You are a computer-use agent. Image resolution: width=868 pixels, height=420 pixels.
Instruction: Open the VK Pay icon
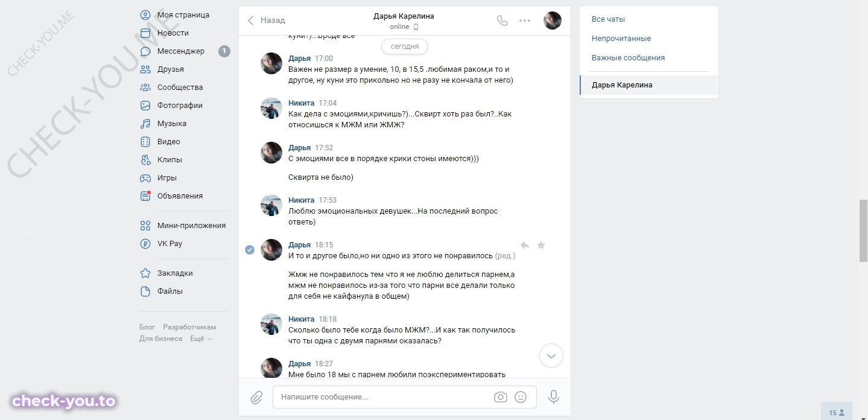[x=145, y=244]
